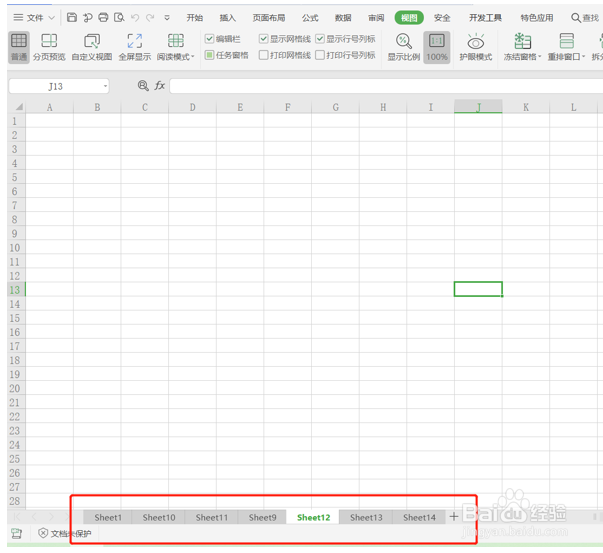The image size is (603, 553).
Task: Select 普通 normal view icon
Action: tap(18, 47)
